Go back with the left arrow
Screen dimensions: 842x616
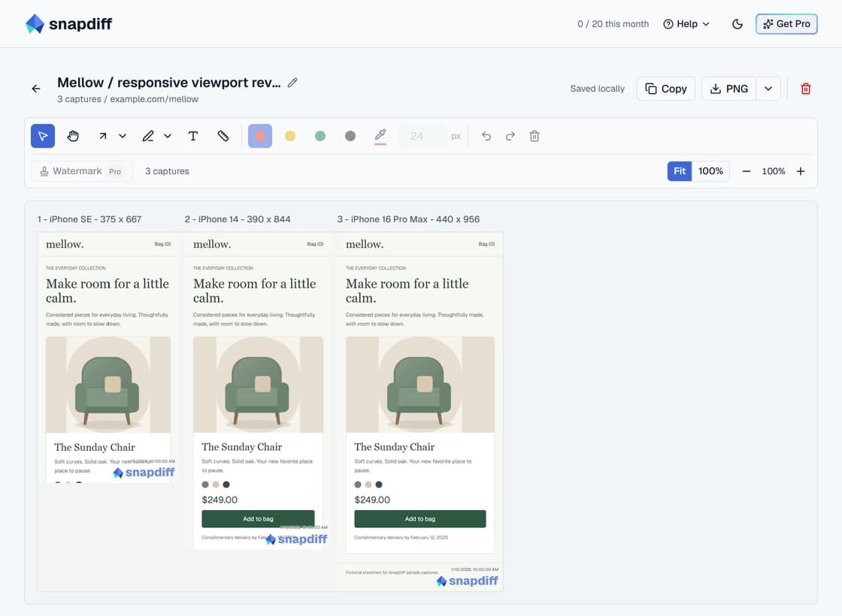36,89
